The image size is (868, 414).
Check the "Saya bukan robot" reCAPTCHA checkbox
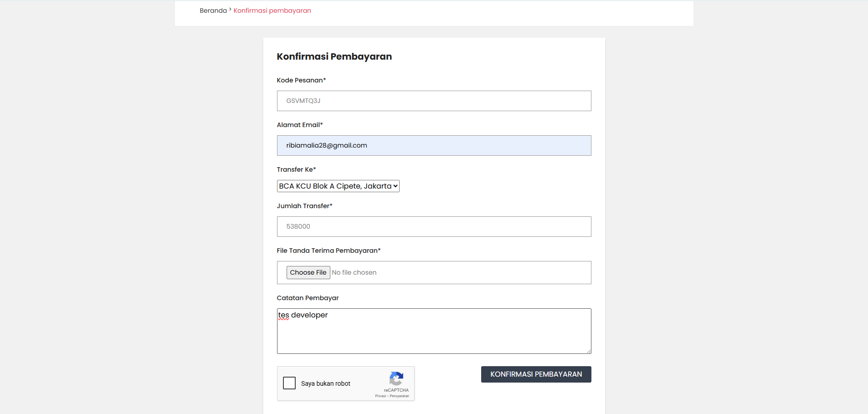click(x=289, y=383)
